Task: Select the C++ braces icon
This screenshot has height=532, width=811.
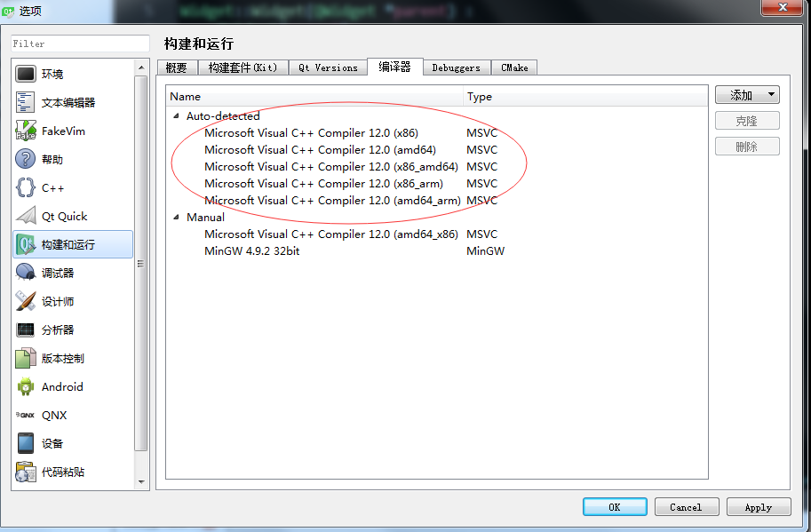Action: pos(26,187)
